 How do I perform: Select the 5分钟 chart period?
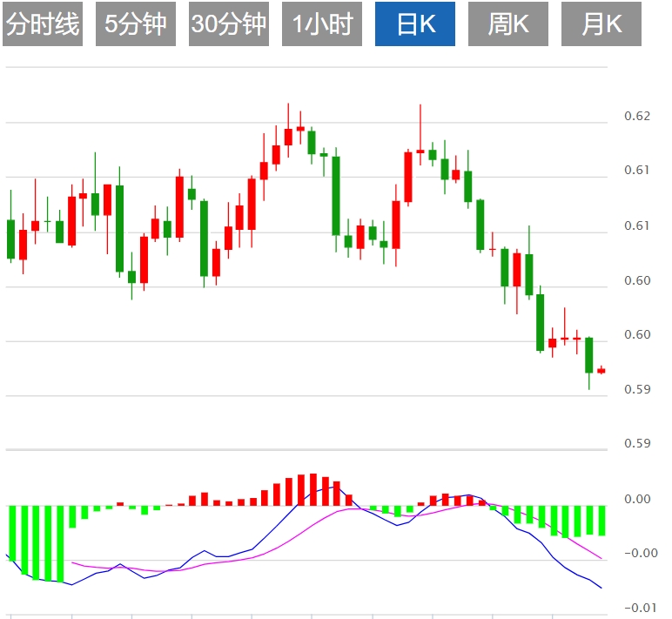136,24
